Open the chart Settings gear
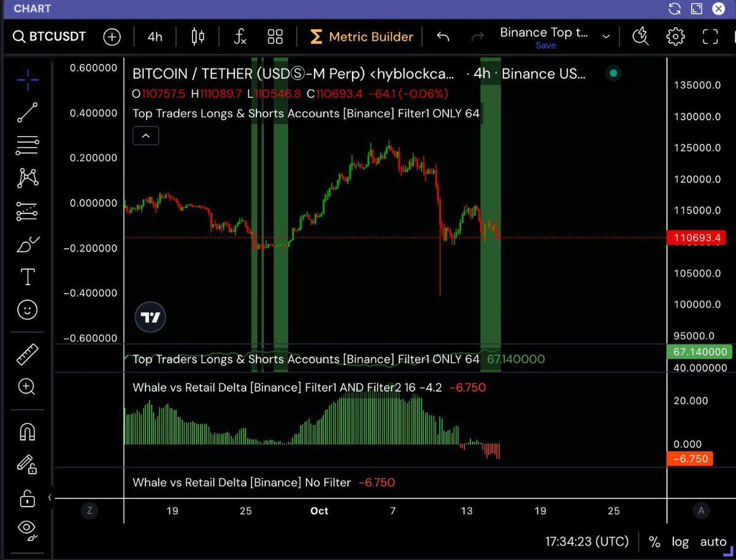The height and width of the screenshot is (560, 736). [x=675, y=37]
